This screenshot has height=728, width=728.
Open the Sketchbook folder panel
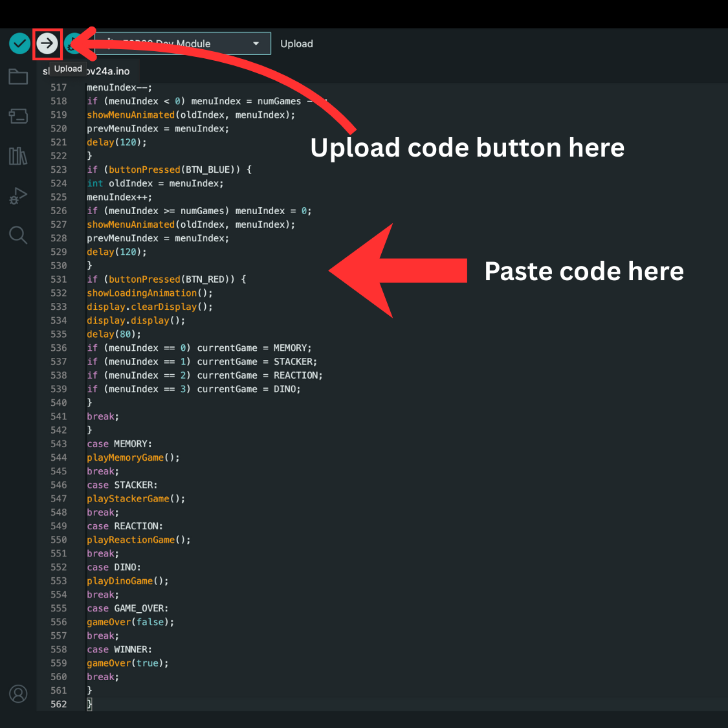[18, 77]
